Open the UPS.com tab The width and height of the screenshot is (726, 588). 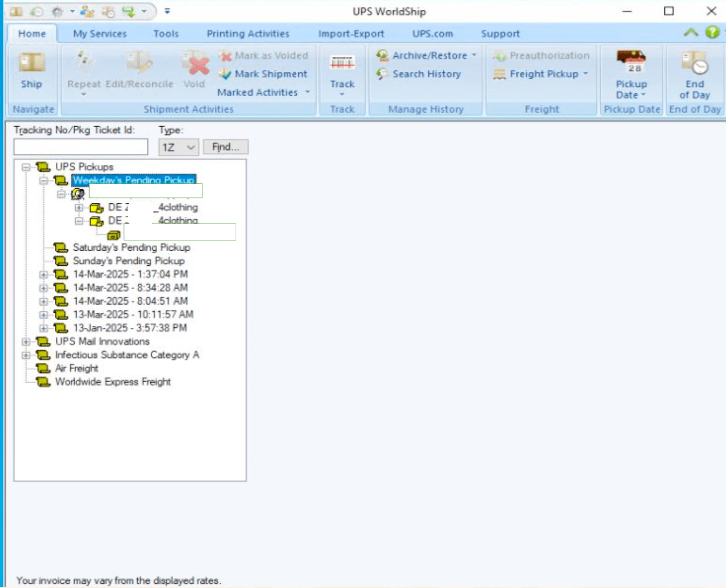[x=432, y=33]
